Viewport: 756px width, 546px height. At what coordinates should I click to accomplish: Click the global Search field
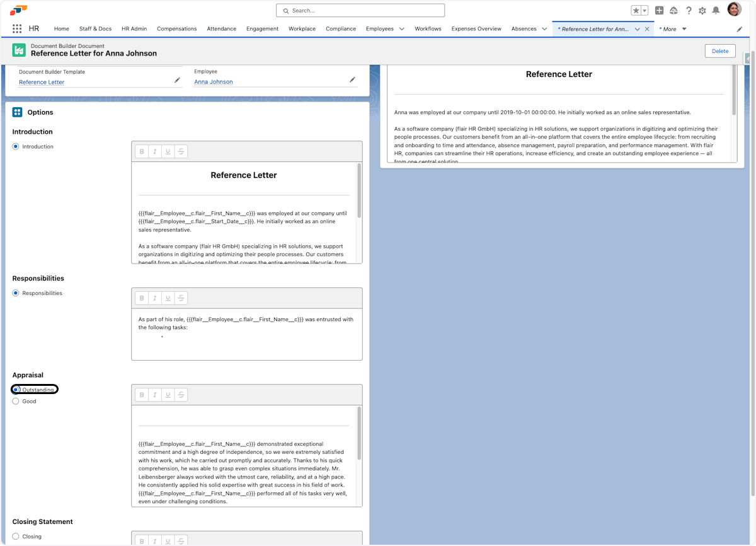(x=360, y=10)
